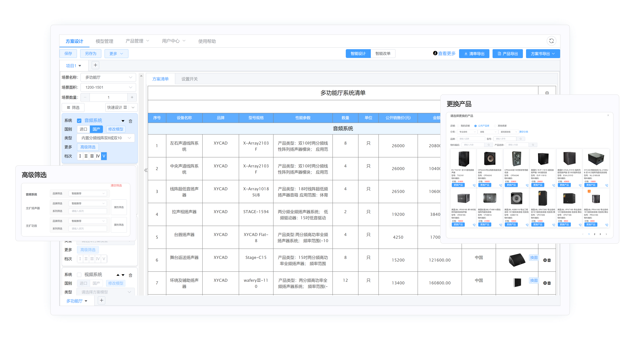Select 国产 for 音频系统 国别

tap(96, 129)
